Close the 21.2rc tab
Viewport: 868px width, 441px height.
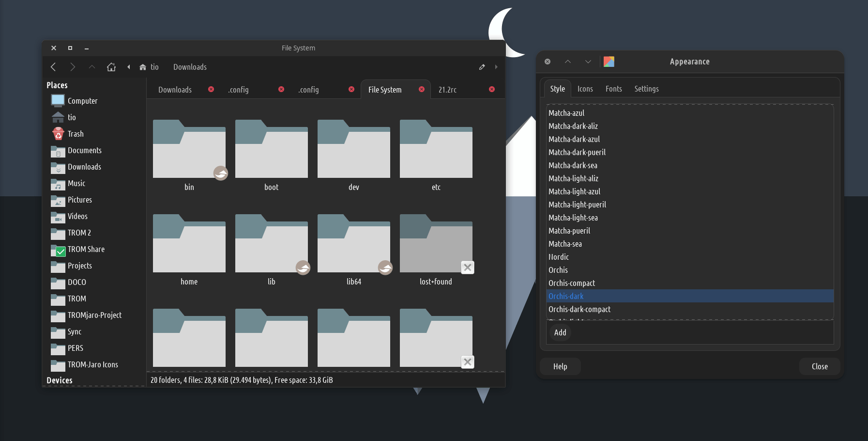point(491,89)
